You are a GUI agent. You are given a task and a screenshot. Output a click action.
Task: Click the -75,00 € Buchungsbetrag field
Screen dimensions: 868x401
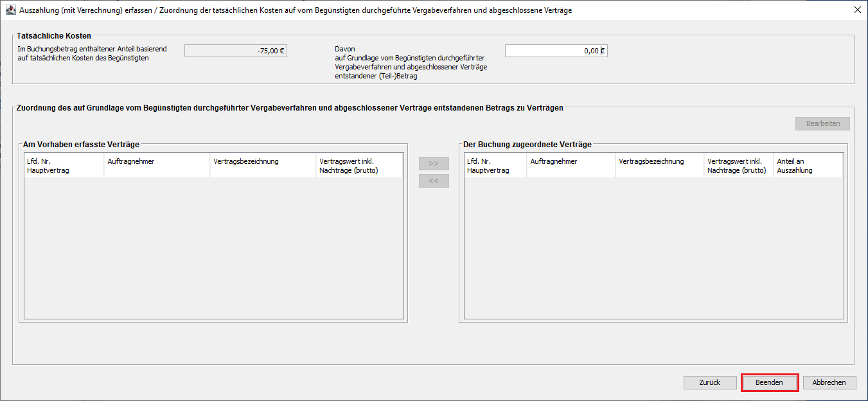point(235,51)
